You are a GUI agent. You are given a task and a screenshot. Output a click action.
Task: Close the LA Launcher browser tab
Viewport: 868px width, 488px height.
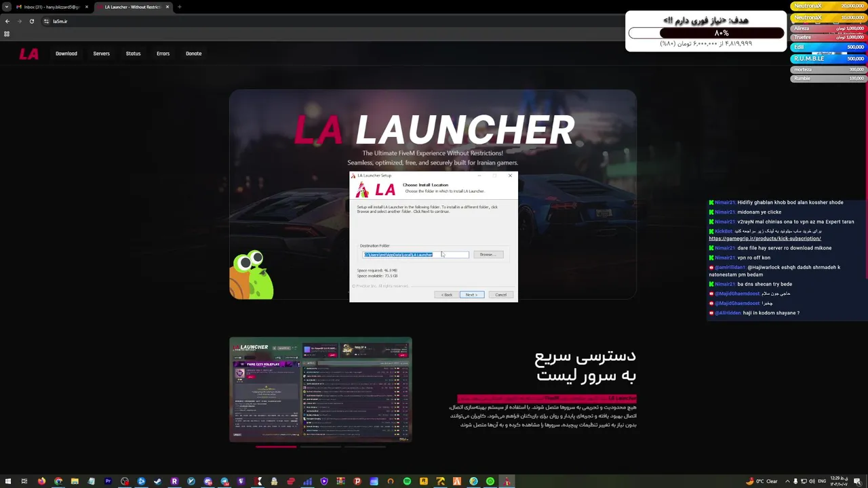[x=167, y=7]
